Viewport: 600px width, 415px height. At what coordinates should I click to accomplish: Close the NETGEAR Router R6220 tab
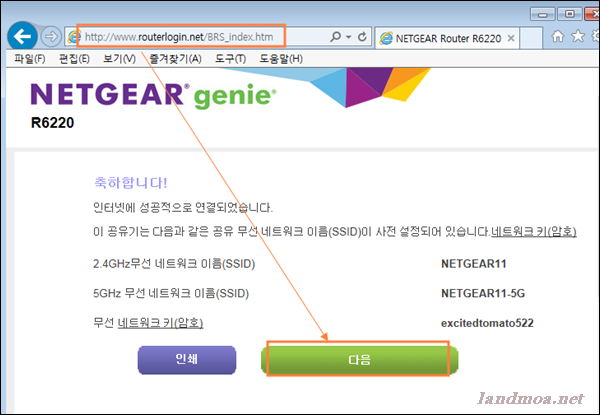pos(510,38)
